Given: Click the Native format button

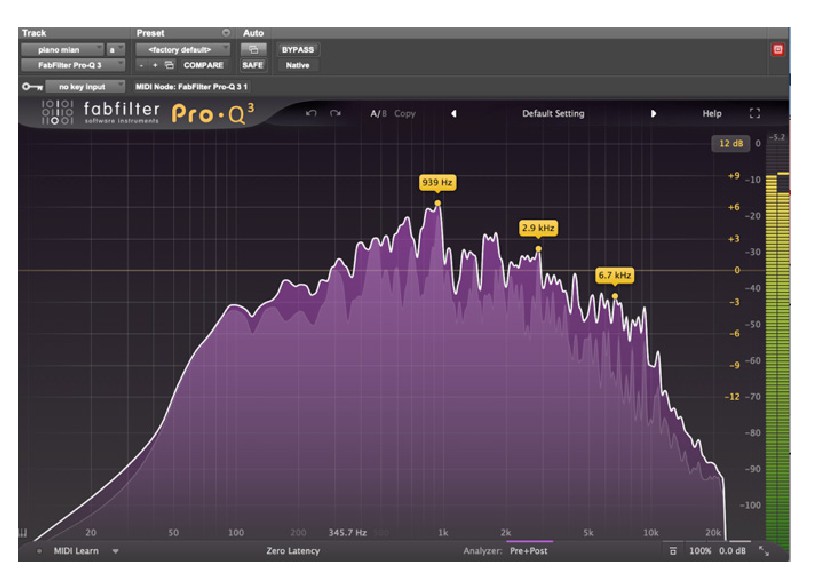Looking at the screenshot, I should [298, 65].
